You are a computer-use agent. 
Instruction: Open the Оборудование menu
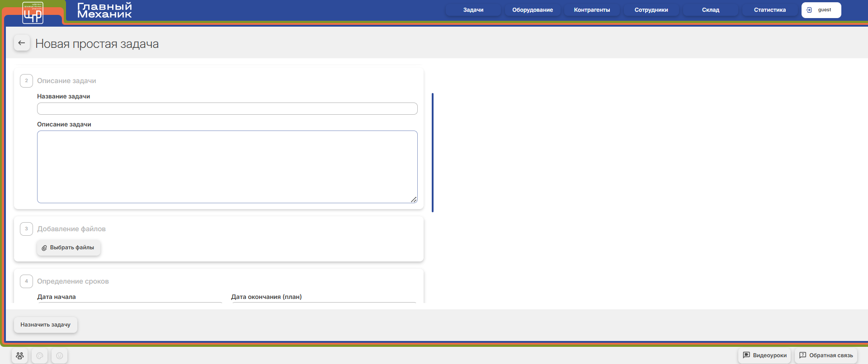click(533, 10)
